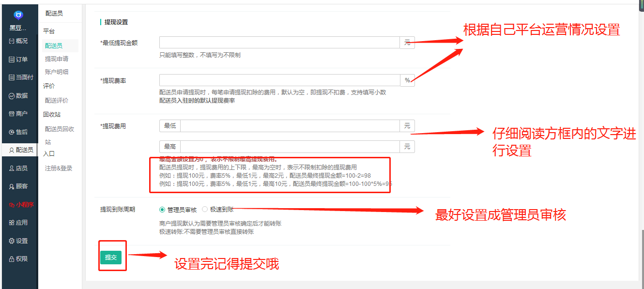The height and width of the screenshot is (289, 644).
Task: Click the 售后 icon
Action: coord(12,132)
